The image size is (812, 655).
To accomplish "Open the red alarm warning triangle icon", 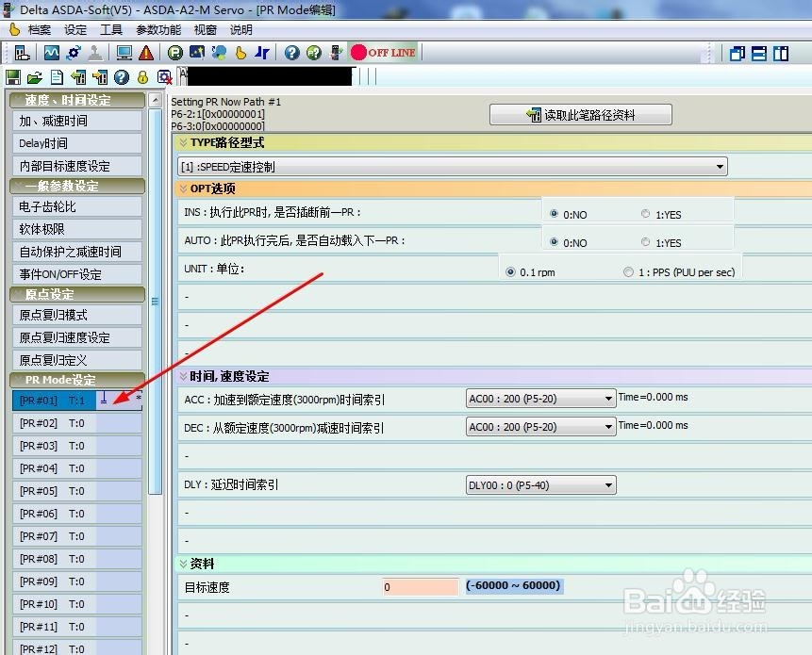I will click(146, 53).
